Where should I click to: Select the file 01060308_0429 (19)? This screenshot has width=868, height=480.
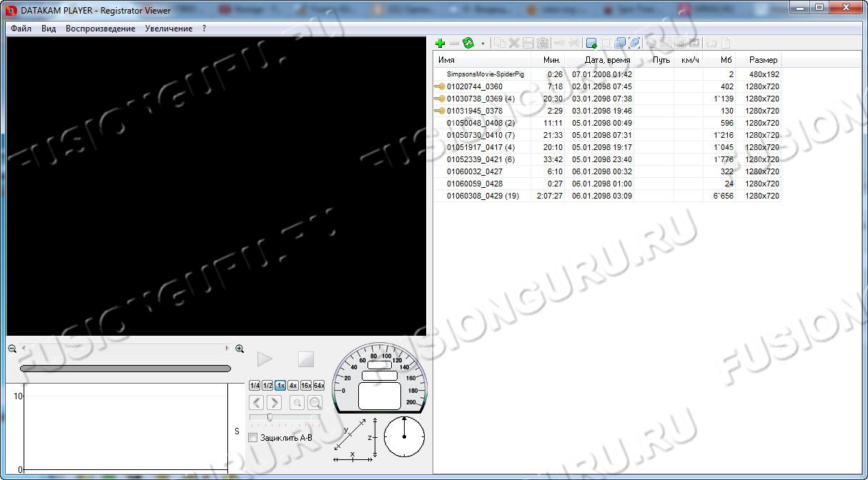coord(483,196)
